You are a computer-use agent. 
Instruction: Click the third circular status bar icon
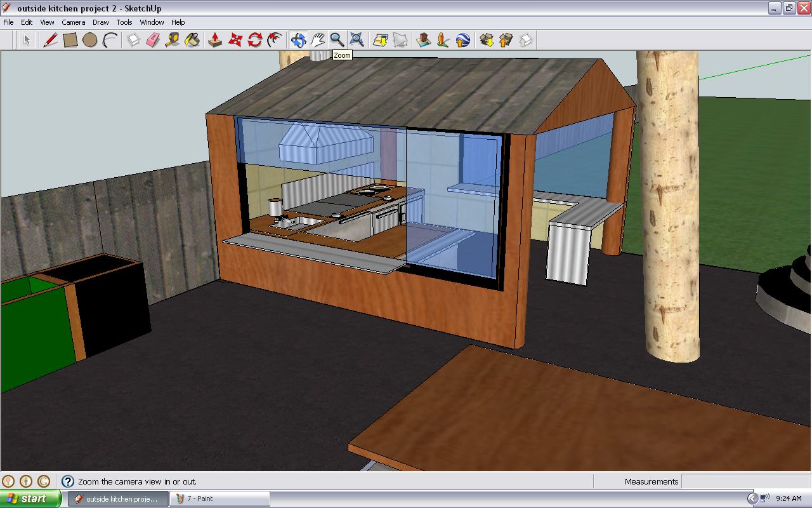[x=44, y=481]
